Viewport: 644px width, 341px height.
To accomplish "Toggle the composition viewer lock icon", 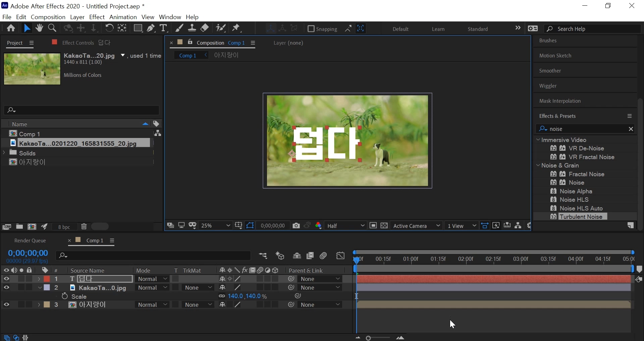I will click(x=190, y=42).
